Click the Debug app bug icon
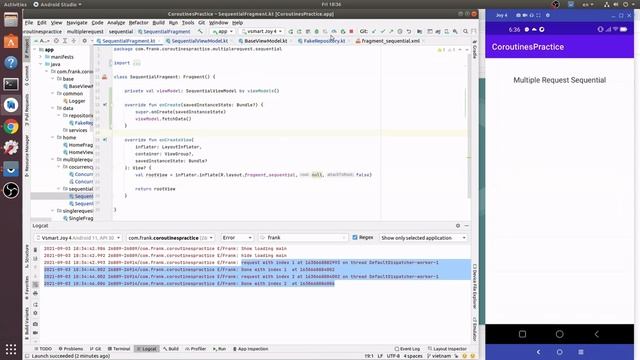 pyautogui.click(x=316, y=31)
